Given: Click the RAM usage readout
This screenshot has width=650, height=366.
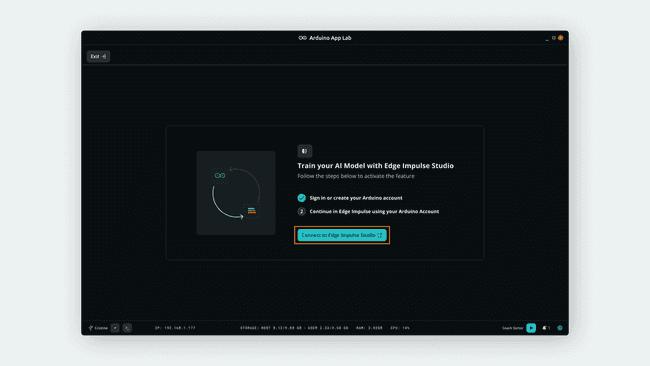Looking at the screenshot, I should (369, 328).
